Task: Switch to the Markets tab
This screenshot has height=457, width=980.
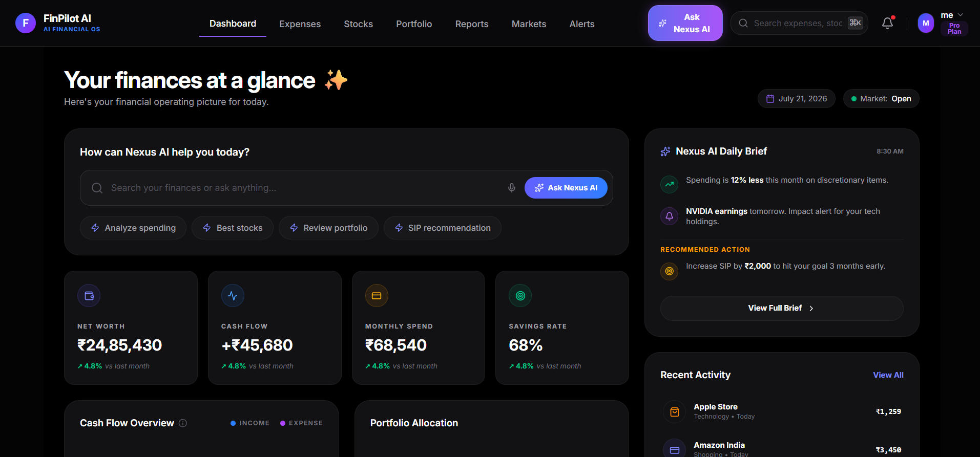Action: tap(529, 24)
